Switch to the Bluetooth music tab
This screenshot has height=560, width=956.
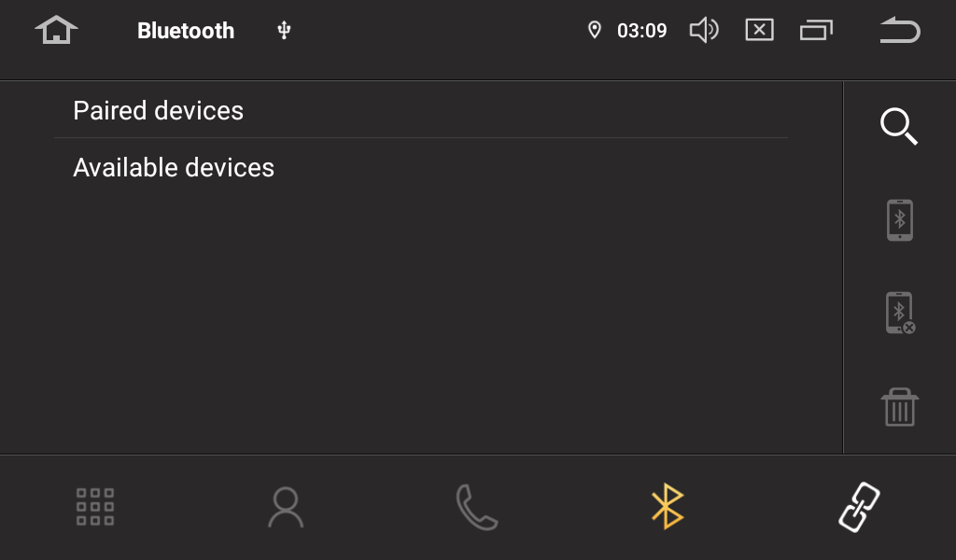click(x=667, y=507)
